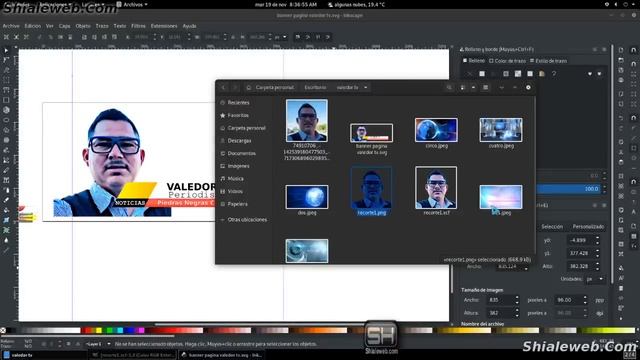Select the nonzero fill rule toggle
640x360 pixels.
pos(599,74)
